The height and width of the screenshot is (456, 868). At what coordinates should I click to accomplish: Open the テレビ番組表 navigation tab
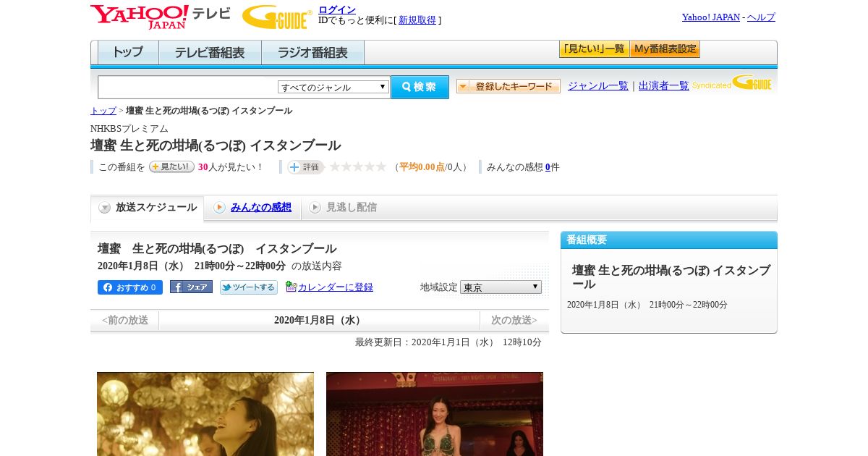(x=210, y=53)
